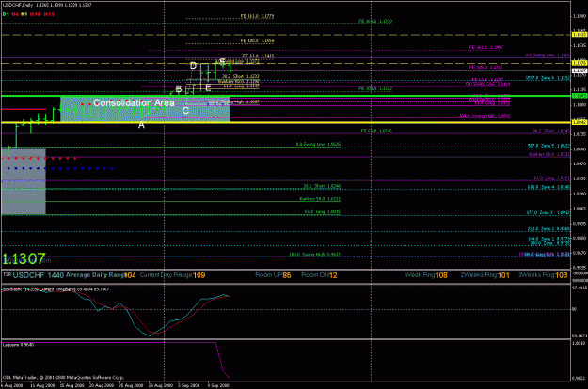Click the 2Weeks Rng value 101
The width and height of the screenshot is (588, 389).
[503, 275]
